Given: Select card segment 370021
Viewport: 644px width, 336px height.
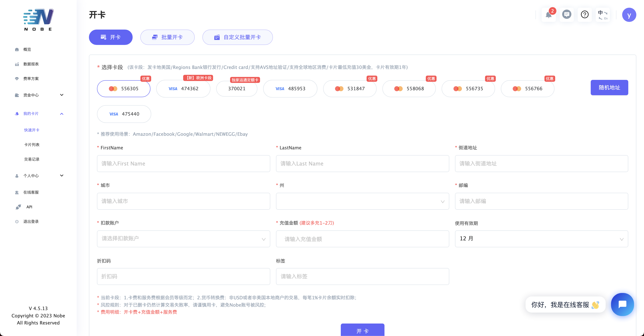Looking at the screenshot, I should [x=237, y=89].
